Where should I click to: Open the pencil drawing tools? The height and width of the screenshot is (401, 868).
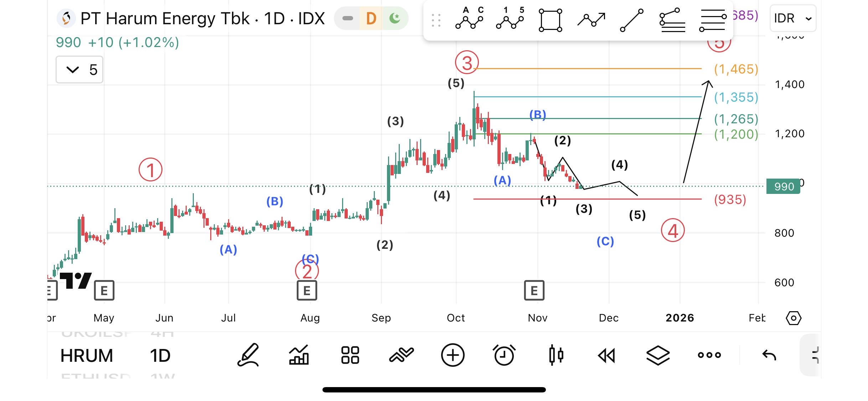(x=248, y=355)
